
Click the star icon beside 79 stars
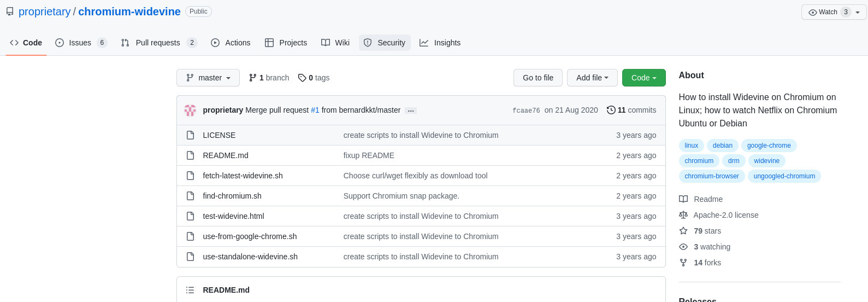click(x=683, y=231)
